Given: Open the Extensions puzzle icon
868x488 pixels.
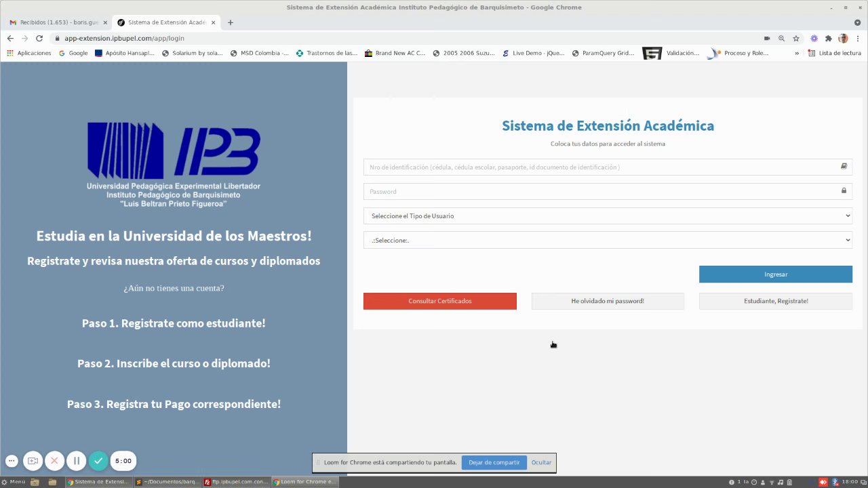Looking at the screenshot, I should [828, 39].
